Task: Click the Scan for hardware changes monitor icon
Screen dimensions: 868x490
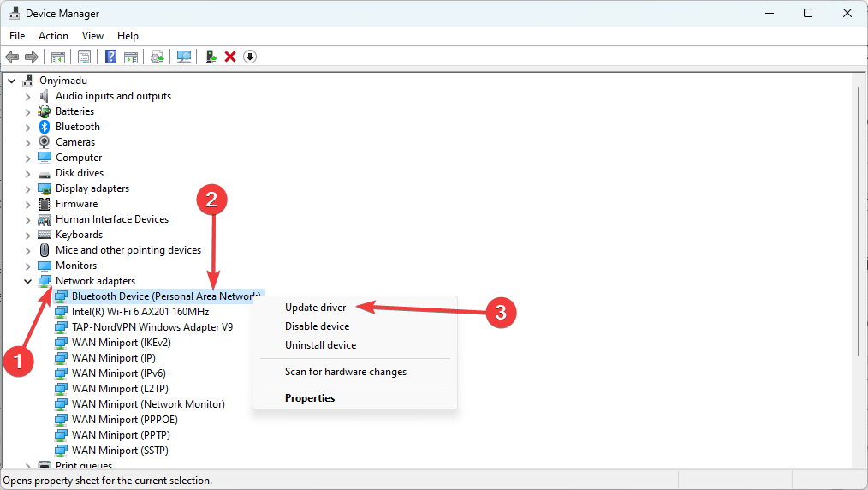Action: [x=184, y=57]
